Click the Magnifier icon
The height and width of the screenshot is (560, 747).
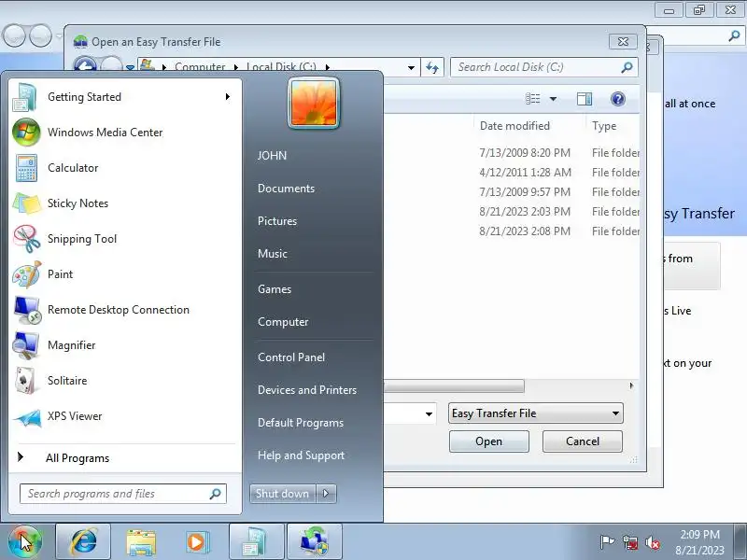coord(26,345)
